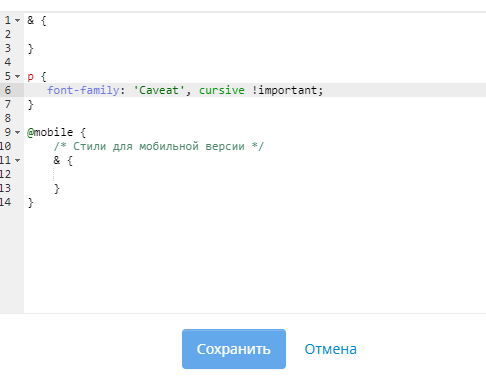Click the 'Caveat' string value
Image resolution: width=486 pixels, height=391 pixels.
pyautogui.click(x=159, y=90)
